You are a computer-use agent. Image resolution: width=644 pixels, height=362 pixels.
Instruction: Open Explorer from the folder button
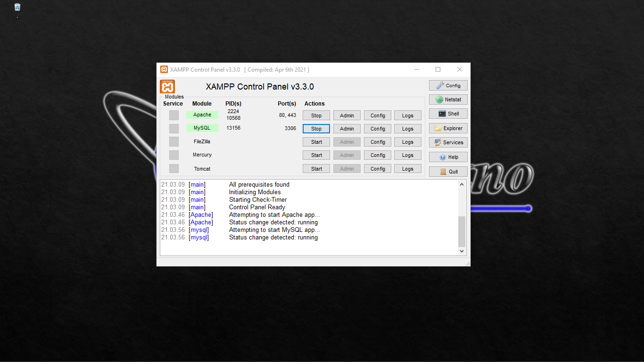pos(448,128)
